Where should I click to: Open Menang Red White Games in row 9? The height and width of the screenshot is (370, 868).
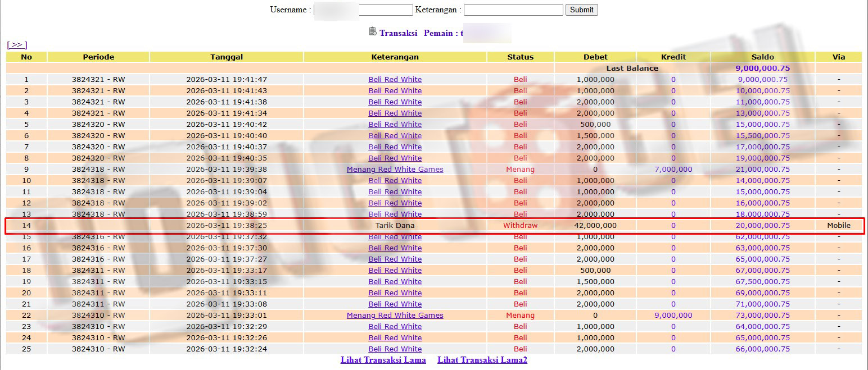click(395, 169)
